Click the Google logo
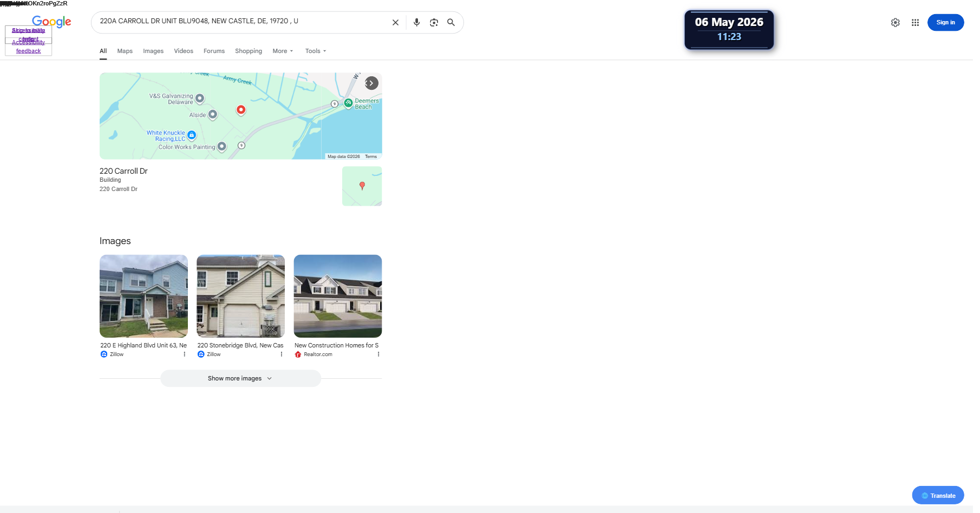 click(x=51, y=22)
